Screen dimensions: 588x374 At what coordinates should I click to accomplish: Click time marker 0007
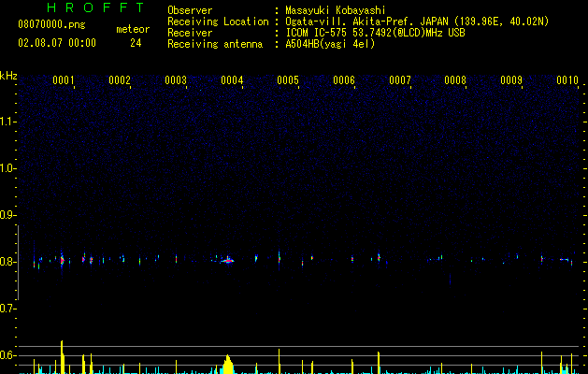400,80
